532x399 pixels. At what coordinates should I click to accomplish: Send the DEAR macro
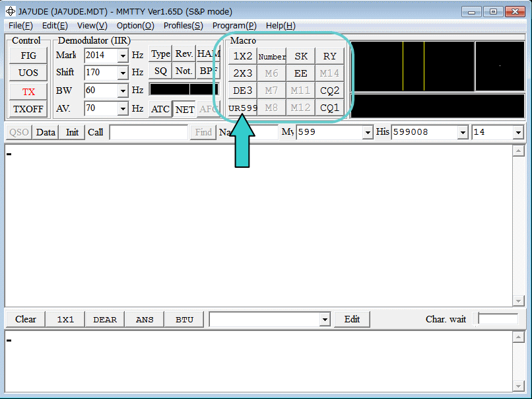click(105, 319)
